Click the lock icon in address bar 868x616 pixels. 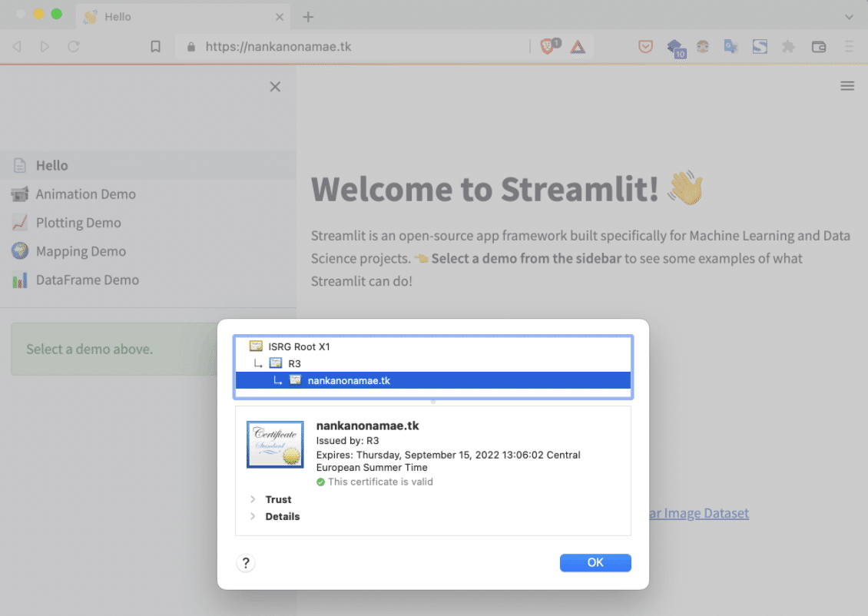pos(191,47)
